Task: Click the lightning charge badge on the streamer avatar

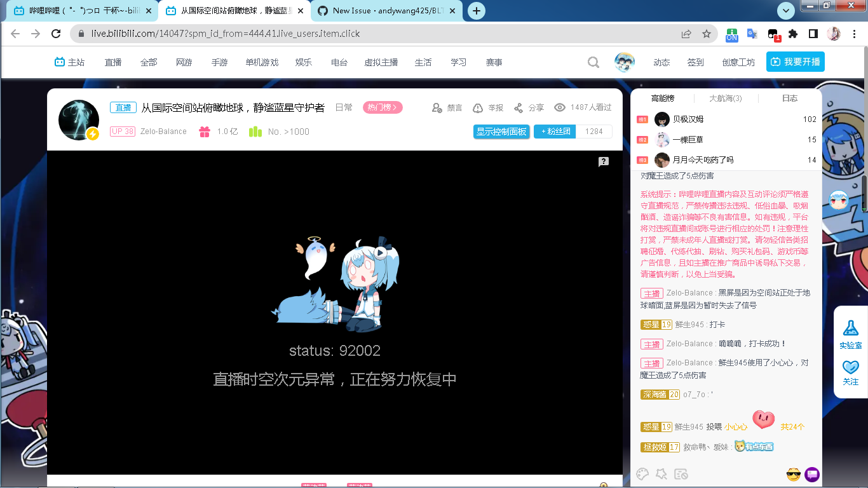Action: click(x=92, y=133)
